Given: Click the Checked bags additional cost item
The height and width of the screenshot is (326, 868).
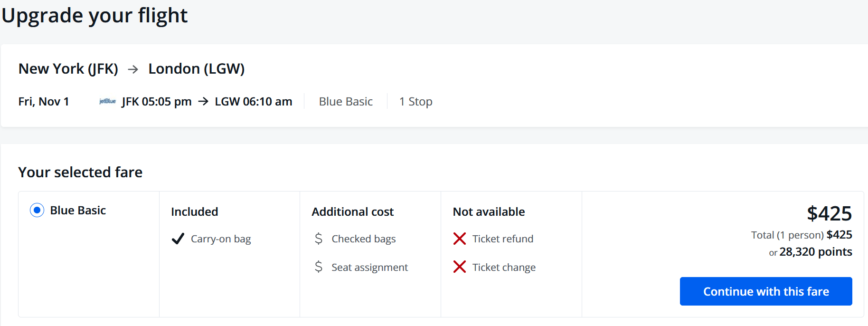Looking at the screenshot, I should point(363,239).
